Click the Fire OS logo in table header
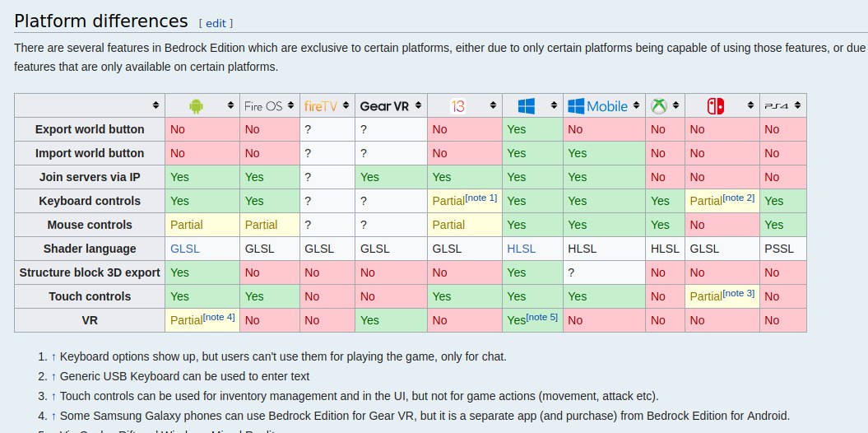This screenshot has width=868, height=433. coord(263,105)
